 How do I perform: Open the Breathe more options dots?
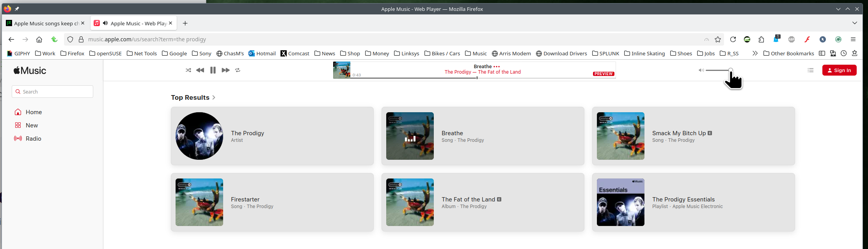497,67
